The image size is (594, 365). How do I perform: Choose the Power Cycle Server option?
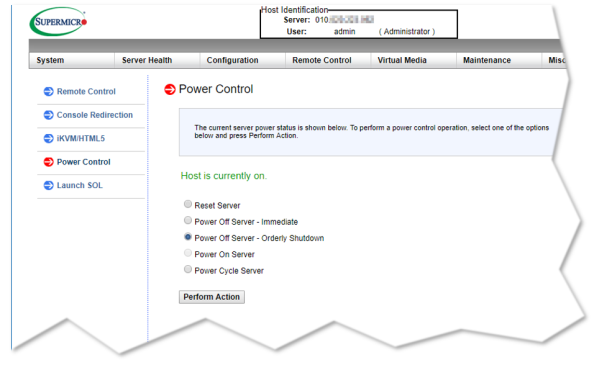[x=188, y=269]
